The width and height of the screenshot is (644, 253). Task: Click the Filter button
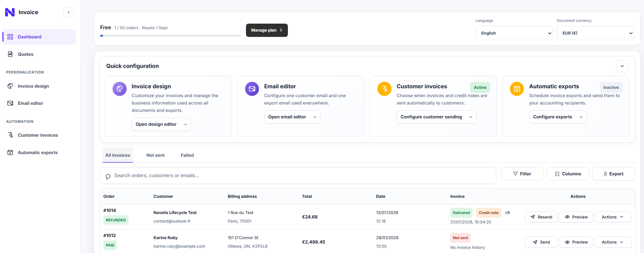(522, 174)
